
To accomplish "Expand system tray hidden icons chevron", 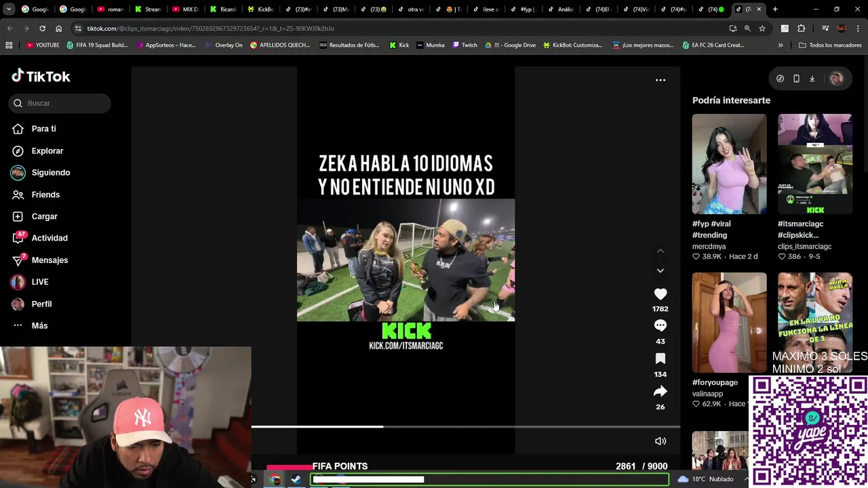I will pos(746,479).
